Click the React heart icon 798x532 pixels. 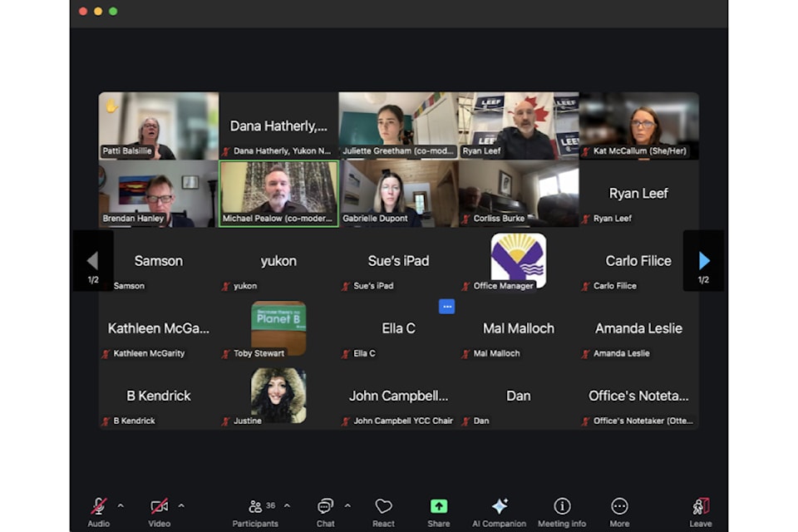383,505
